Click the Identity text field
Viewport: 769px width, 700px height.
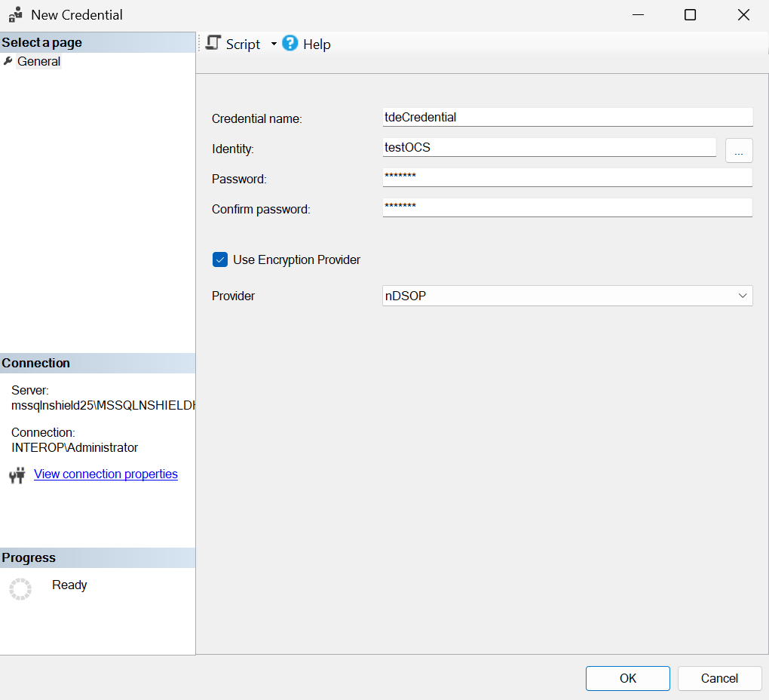(x=550, y=147)
